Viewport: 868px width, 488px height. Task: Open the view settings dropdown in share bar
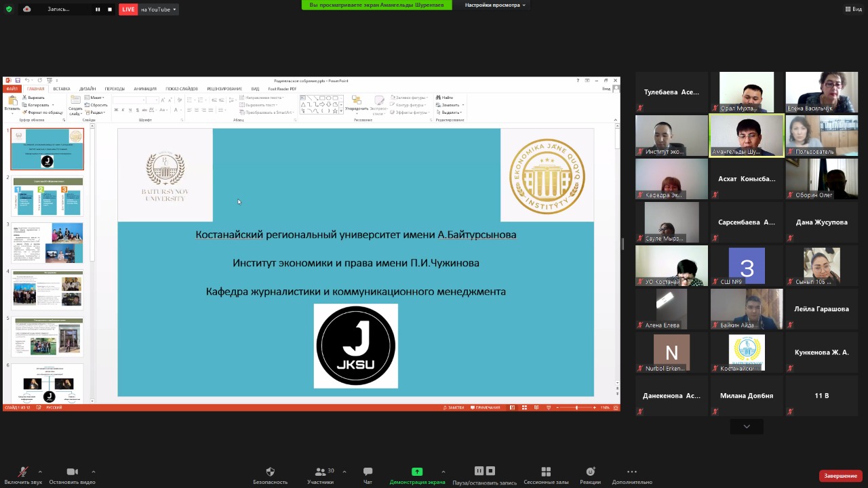(x=495, y=5)
